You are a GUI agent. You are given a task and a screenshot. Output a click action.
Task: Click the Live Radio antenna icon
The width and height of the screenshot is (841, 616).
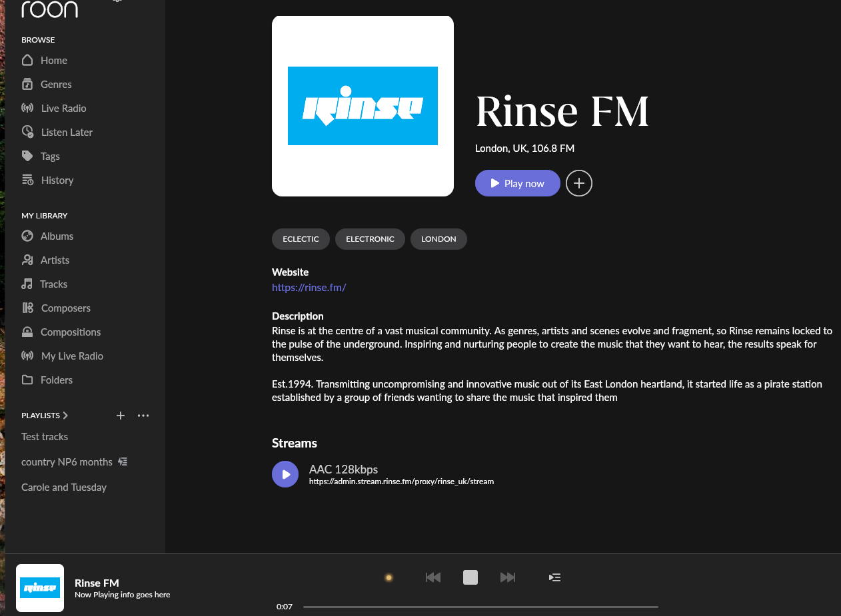pos(27,108)
